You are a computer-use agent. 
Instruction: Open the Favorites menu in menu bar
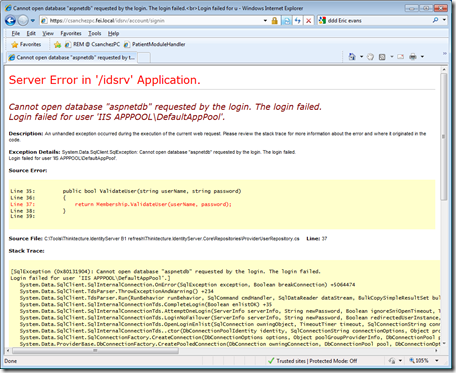[x=71, y=33]
